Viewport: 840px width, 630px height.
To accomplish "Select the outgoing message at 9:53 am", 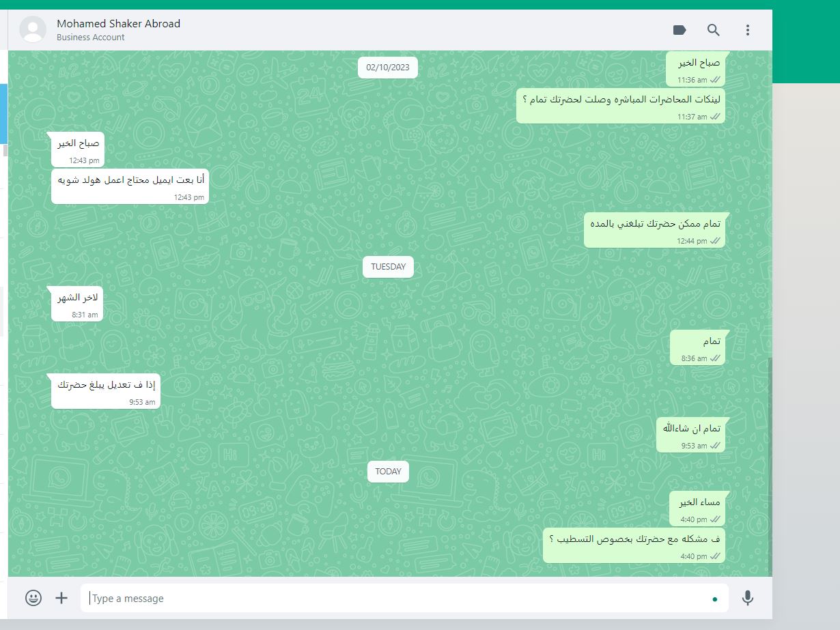I will (x=691, y=435).
